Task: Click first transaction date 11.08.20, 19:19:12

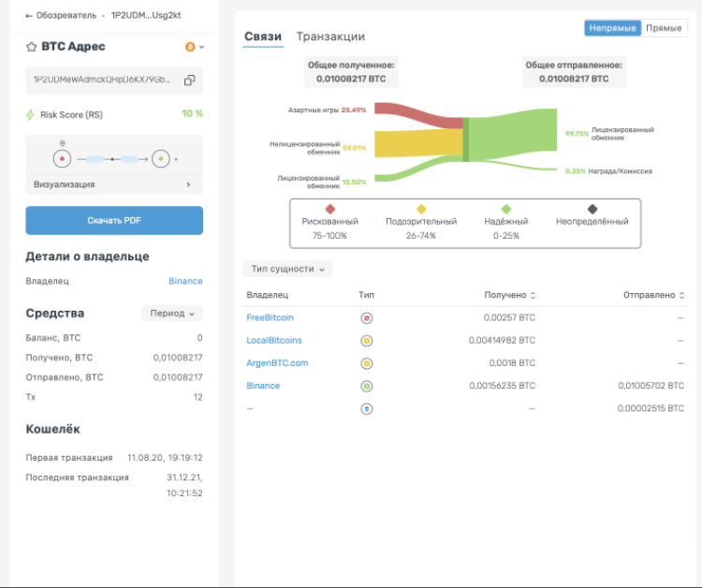Action: pos(165,458)
